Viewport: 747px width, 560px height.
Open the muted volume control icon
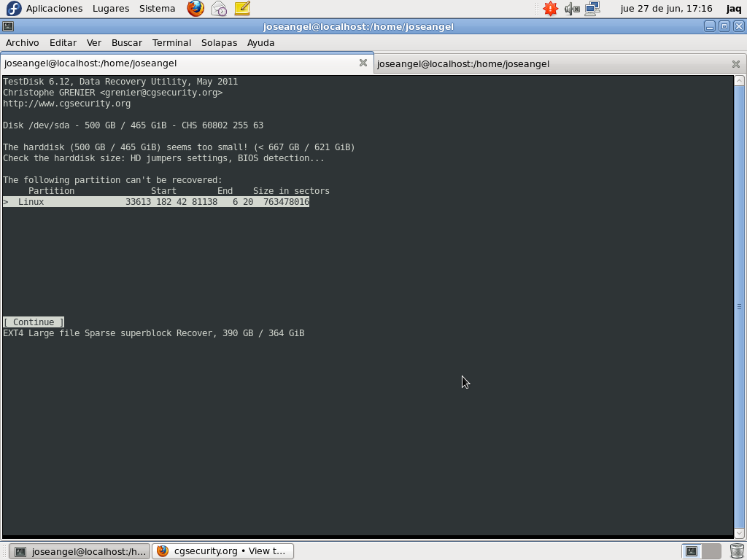[571, 9]
